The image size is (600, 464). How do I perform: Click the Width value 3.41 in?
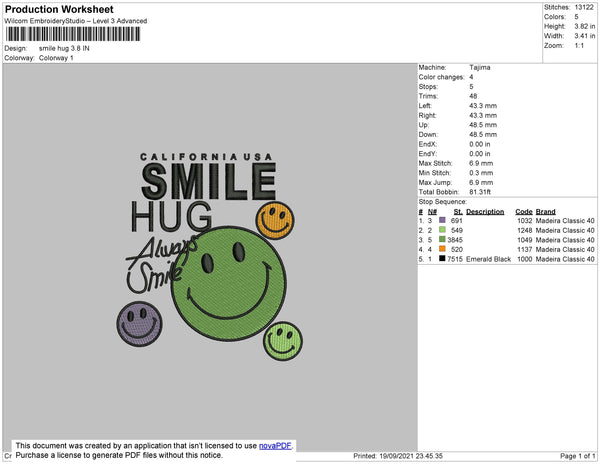point(585,36)
